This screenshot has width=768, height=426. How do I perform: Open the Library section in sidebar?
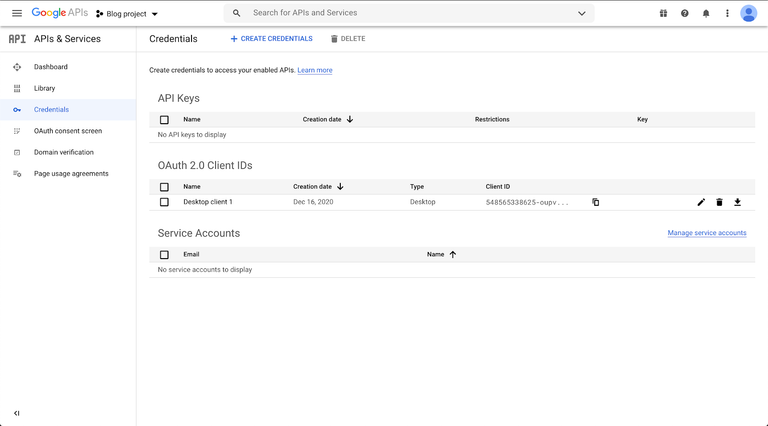coord(44,88)
